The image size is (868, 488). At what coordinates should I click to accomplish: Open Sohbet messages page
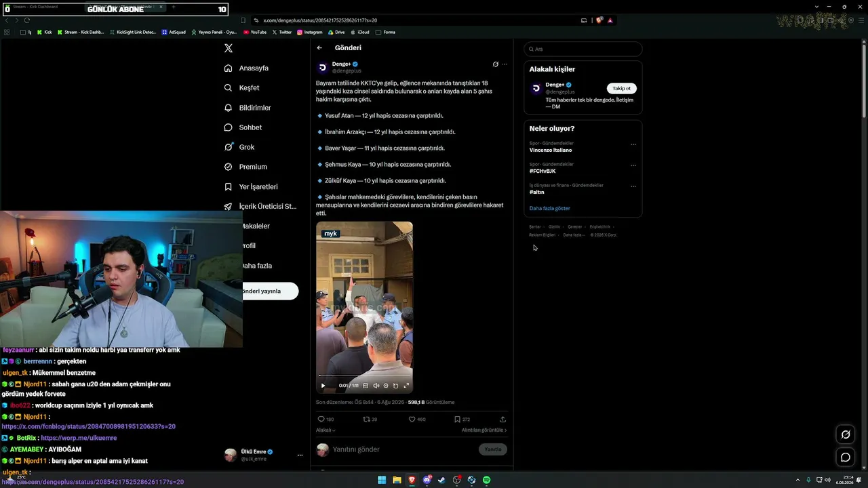pos(243,127)
